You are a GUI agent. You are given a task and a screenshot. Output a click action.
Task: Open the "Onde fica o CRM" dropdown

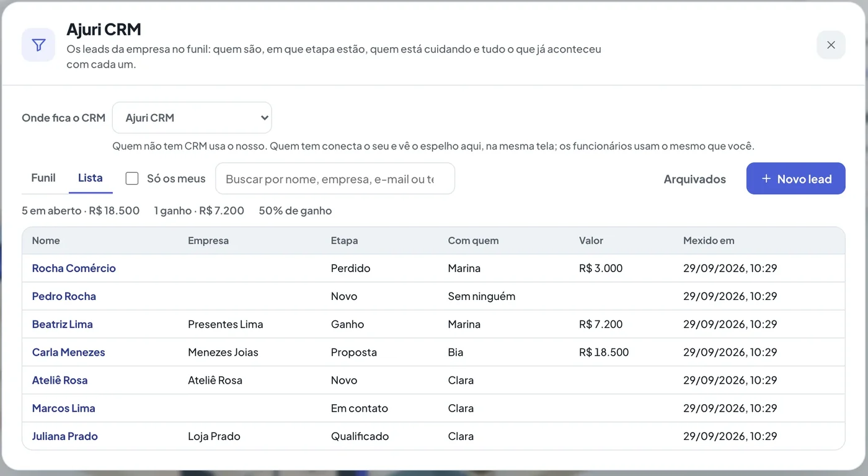(x=192, y=118)
